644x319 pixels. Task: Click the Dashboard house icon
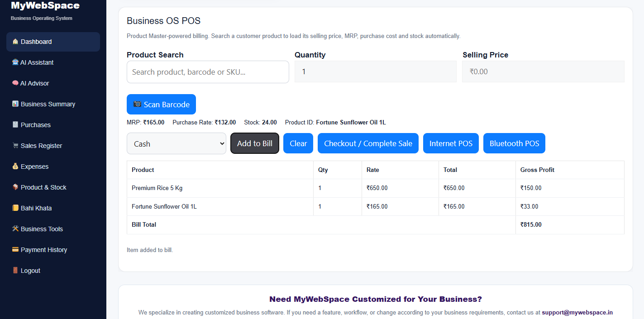(x=15, y=42)
